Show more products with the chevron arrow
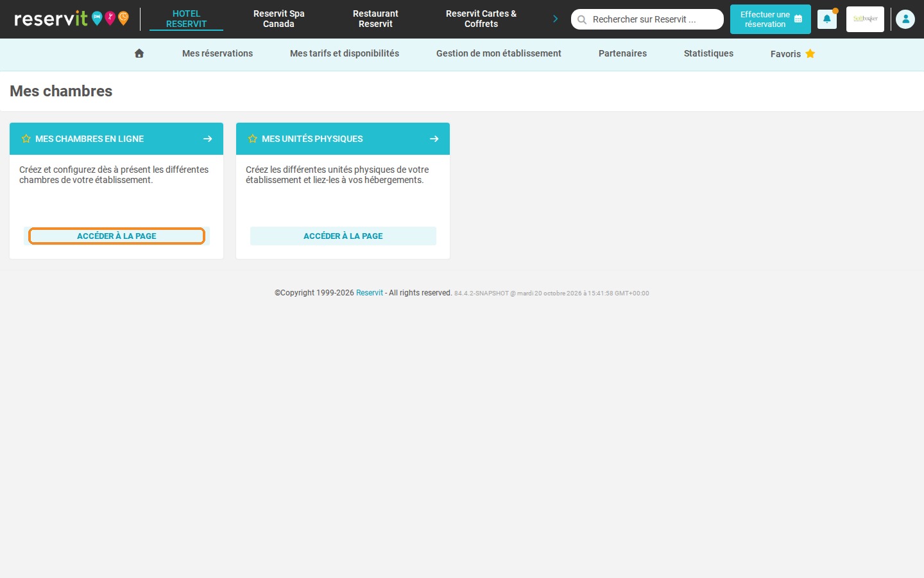The height and width of the screenshot is (578, 924). click(556, 19)
